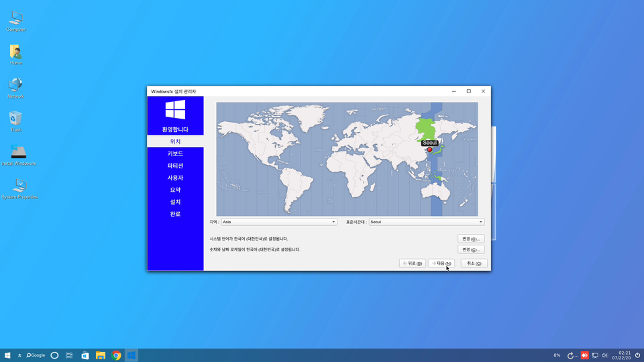Open the Home folder desktop icon
644x362 pixels.
(x=16, y=54)
